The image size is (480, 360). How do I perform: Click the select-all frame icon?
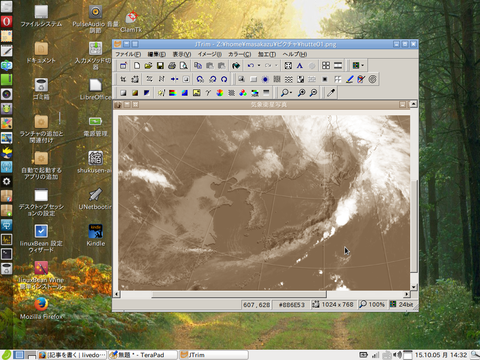pos(288,66)
